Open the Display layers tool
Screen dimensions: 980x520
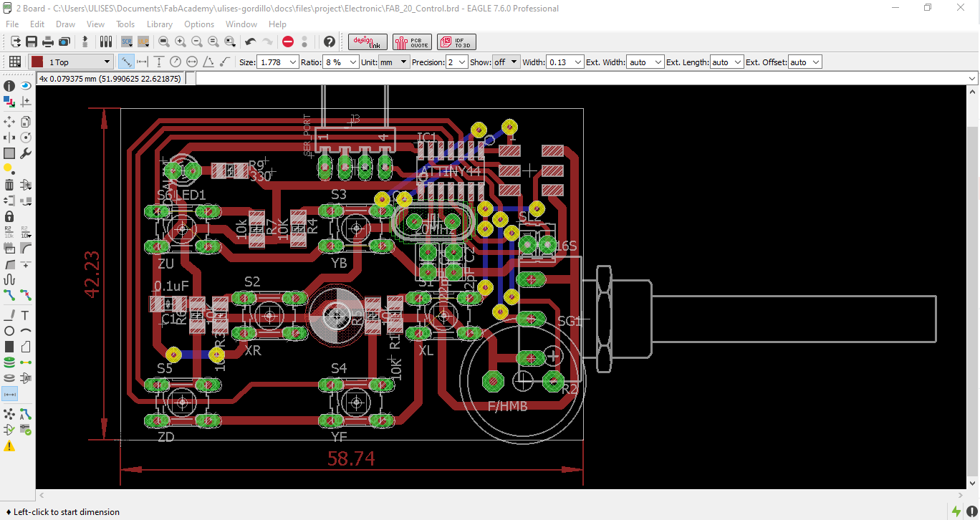pos(9,102)
